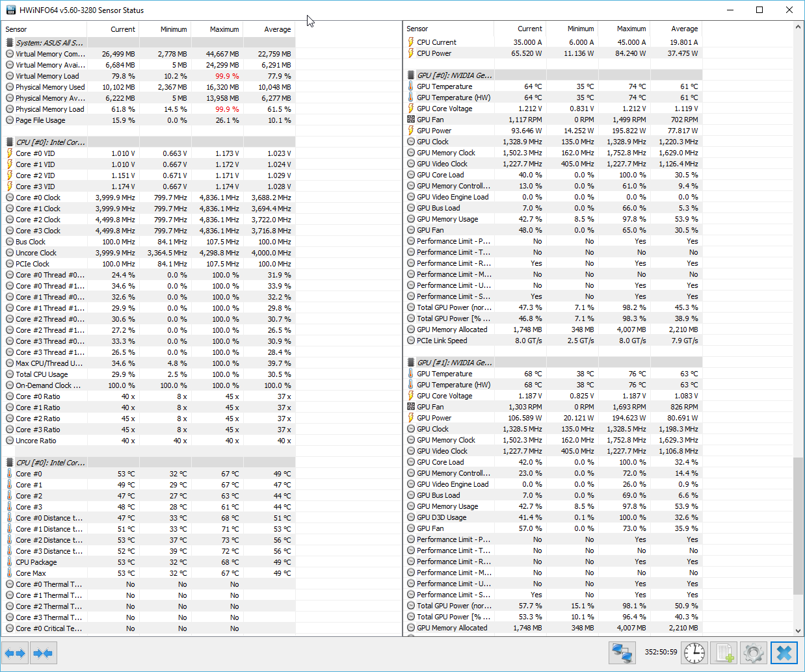This screenshot has height=672, width=805.
Task: Open sensor settings gear icon
Action: click(753, 653)
